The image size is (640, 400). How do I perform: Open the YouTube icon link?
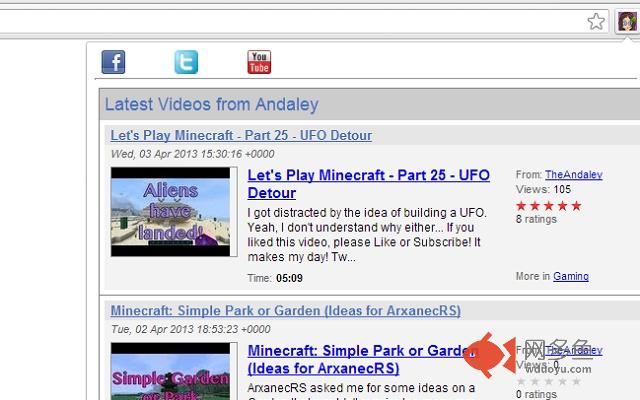click(x=259, y=62)
